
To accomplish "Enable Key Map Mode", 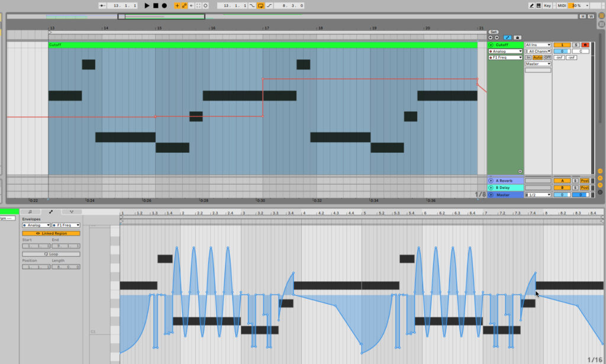I will click(x=547, y=5).
